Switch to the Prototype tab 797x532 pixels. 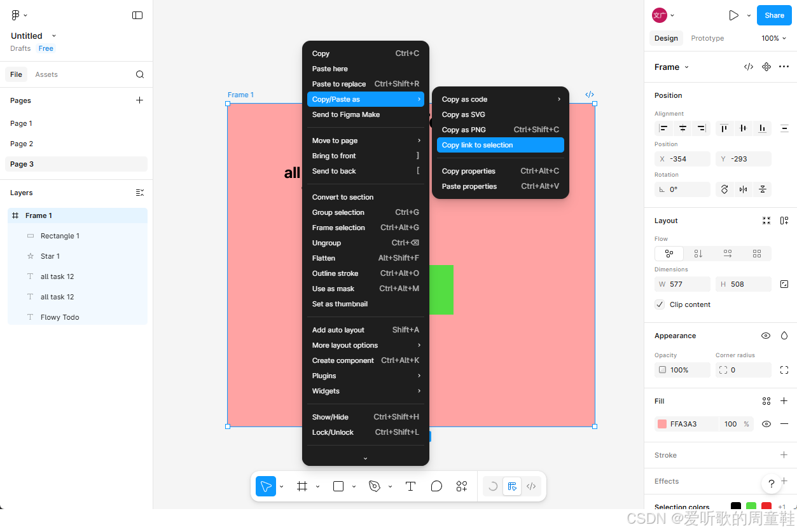707,38
